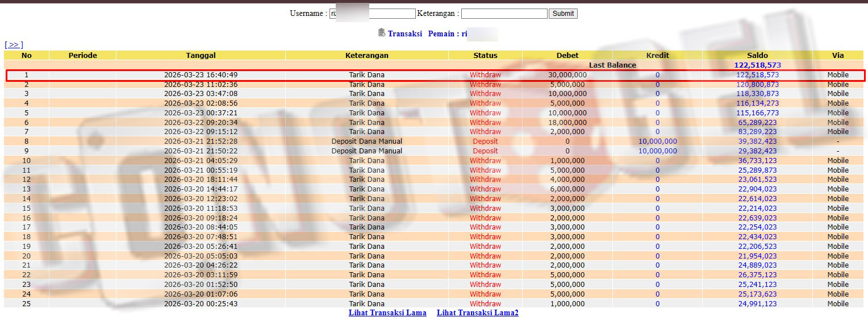Click debet amount 18,000,000

click(567, 122)
